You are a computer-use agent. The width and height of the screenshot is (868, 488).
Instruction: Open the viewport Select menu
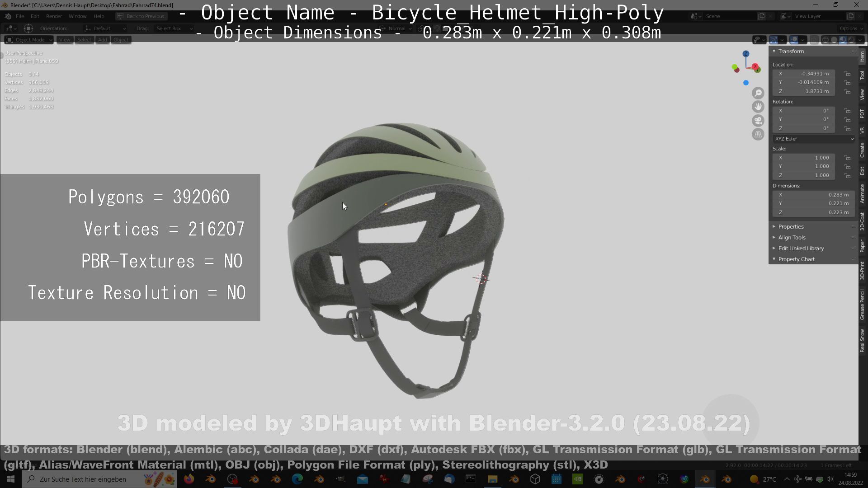tap(84, 40)
